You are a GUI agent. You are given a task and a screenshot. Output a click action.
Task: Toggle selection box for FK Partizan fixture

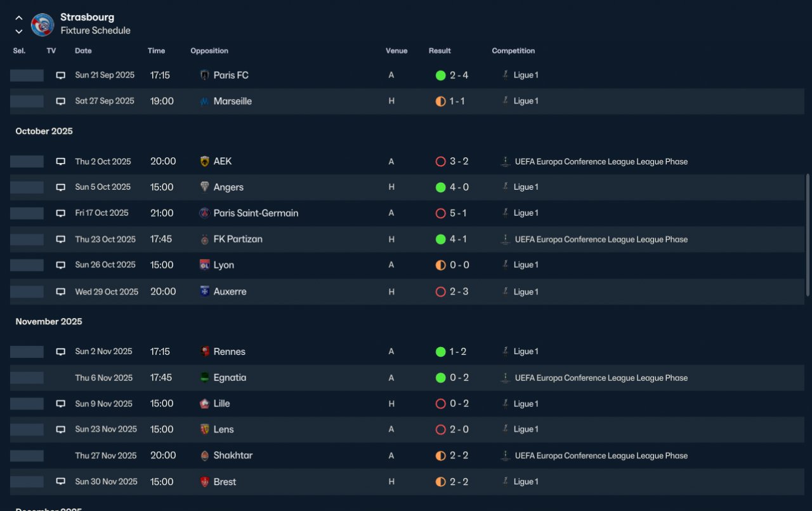[x=27, y=239]
